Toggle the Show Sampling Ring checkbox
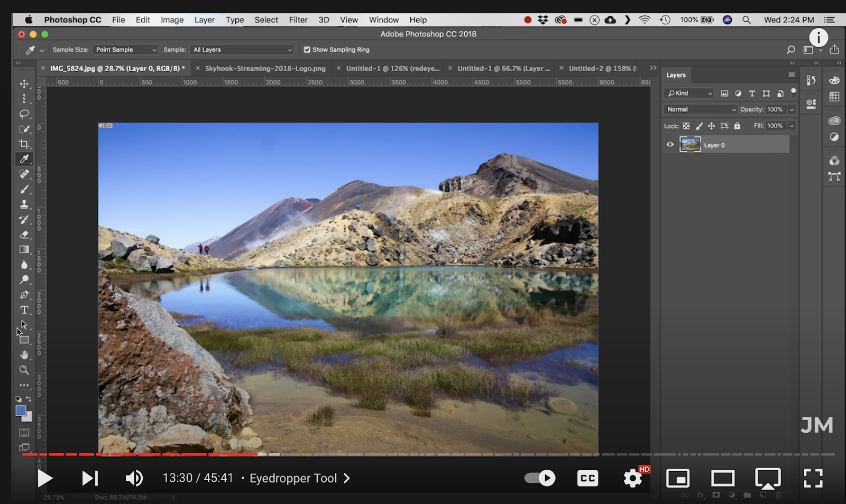The height and width of the screenshot is (504, 846). pyautogui.click(x=307, y=50)
